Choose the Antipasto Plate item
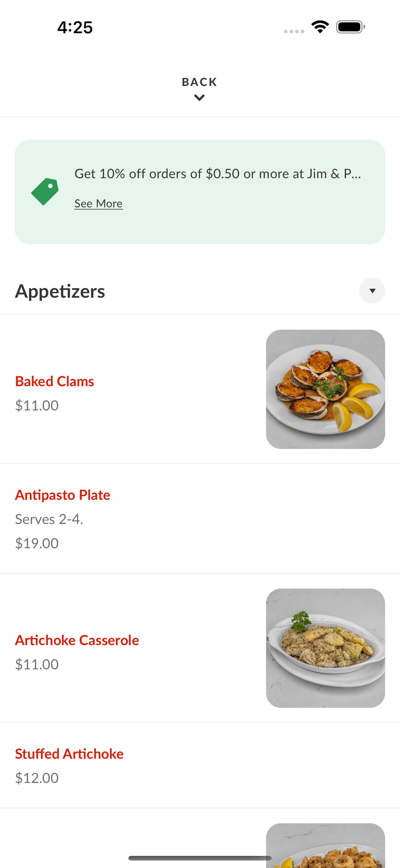 pos(200,518)
